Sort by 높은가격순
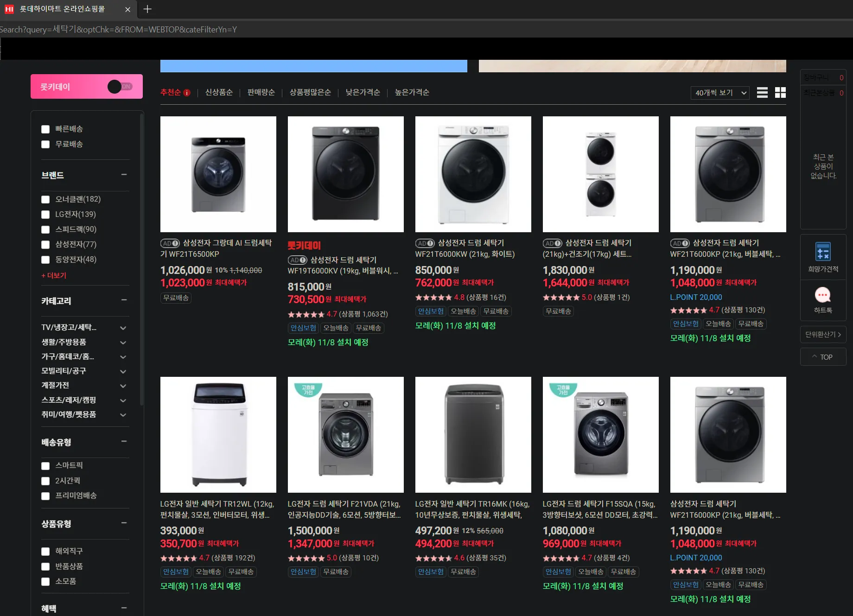This screenshot has width=853, height=616. click(412, 92)
